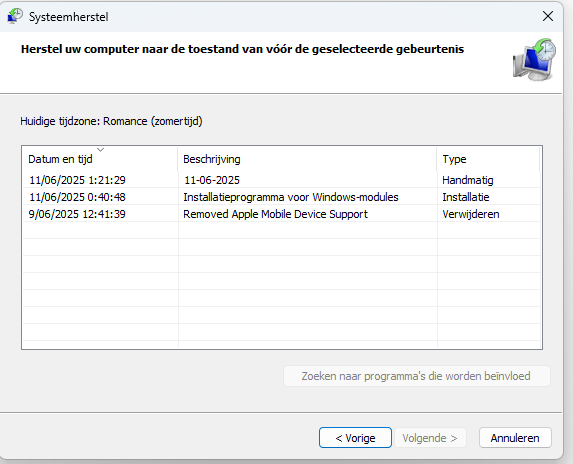Cancel with the Annuleren button
Image resolution: width=573 pixels, height=464 pixels.
(x=515, y=438)
